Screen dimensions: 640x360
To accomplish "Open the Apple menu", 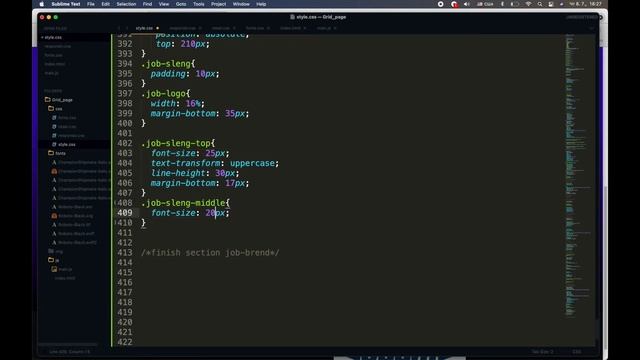I will pyautogui.click(x=42, y=4).
